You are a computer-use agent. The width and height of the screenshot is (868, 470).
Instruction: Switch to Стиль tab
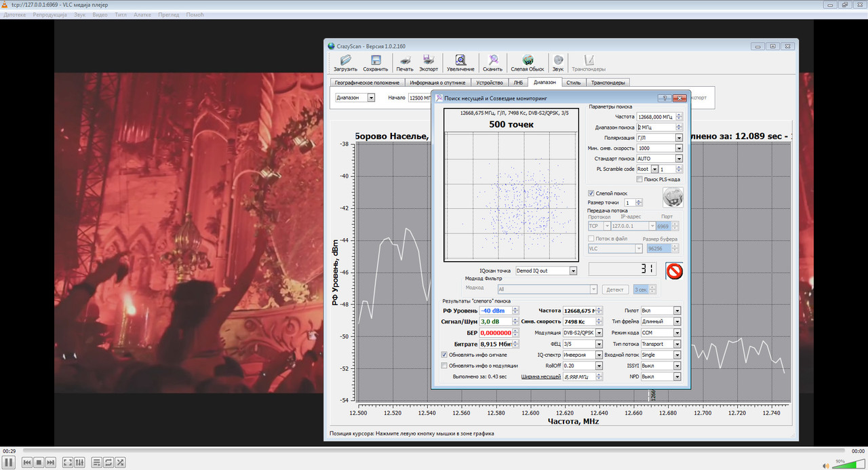[x=574, y=83]
